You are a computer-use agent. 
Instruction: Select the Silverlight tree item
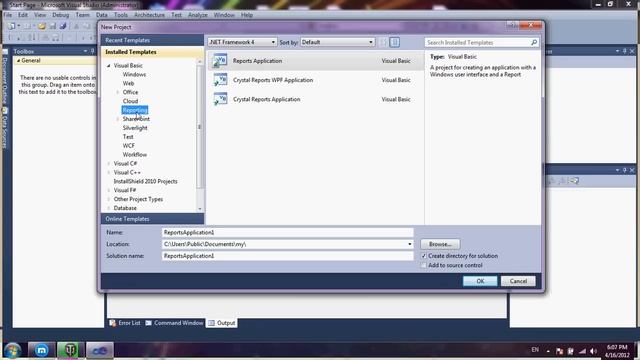pos(135,128)
